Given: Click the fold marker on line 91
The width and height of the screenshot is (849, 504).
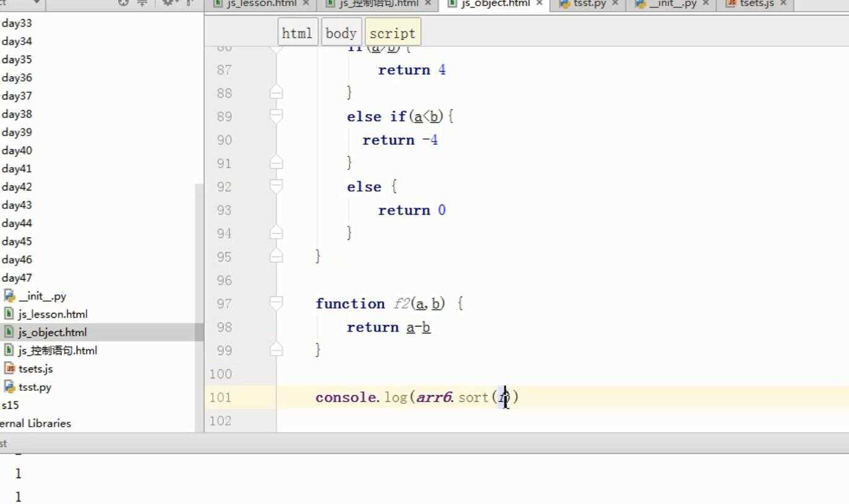Looking at the screenshot, I should [x=276, y=163].
